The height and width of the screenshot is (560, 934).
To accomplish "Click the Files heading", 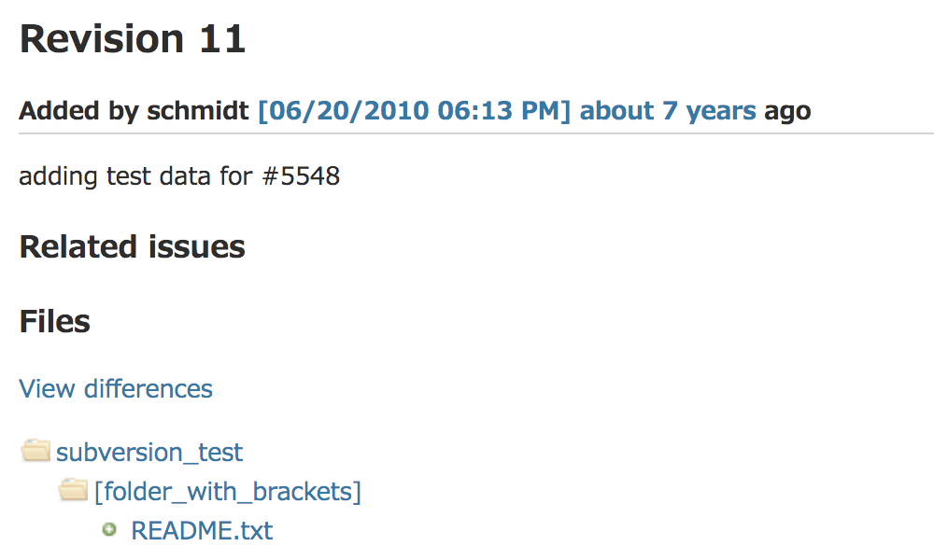I will [x=54, y=321].
